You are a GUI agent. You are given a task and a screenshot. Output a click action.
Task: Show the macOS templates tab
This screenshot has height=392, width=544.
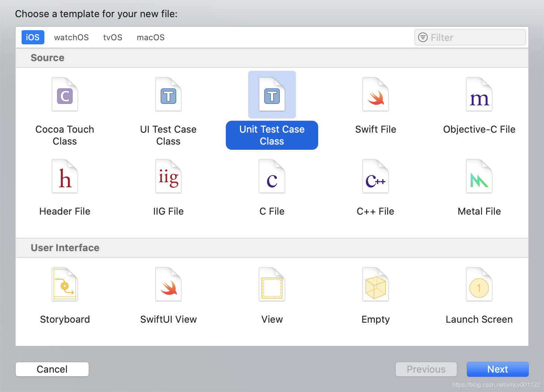(x=151, y=37)
